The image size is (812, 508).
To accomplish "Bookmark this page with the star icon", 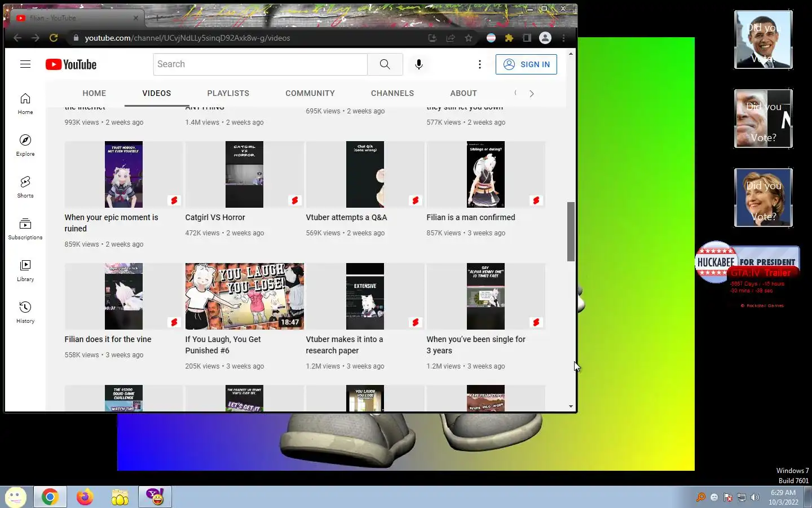I will (469, 38).
